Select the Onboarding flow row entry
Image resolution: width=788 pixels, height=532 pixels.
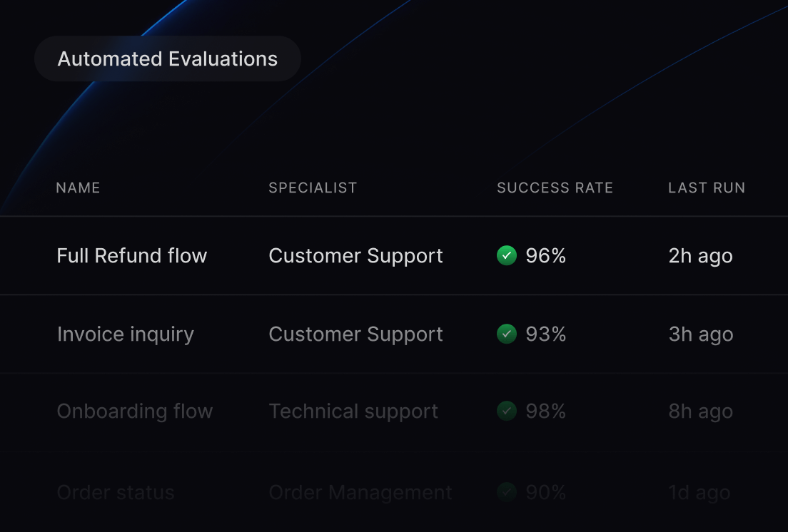tap(134, 411)
